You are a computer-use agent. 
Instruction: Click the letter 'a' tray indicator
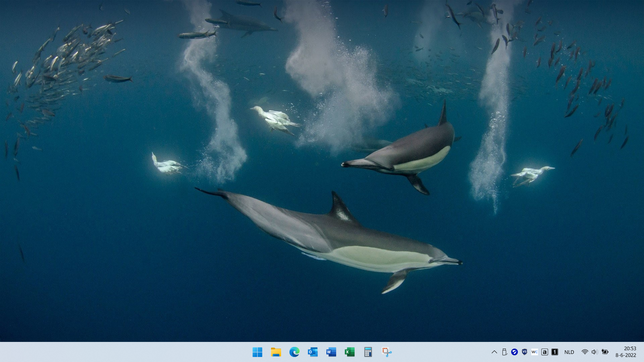544,352
